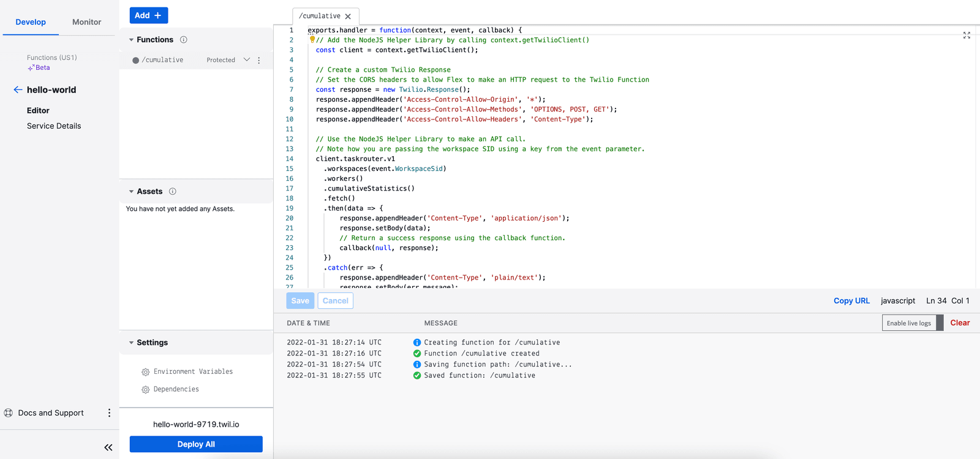Viewport: 980px width, 459px height.
Task: Click the Deploy All button
Action: pyautogui.click(x=196, y=444)
